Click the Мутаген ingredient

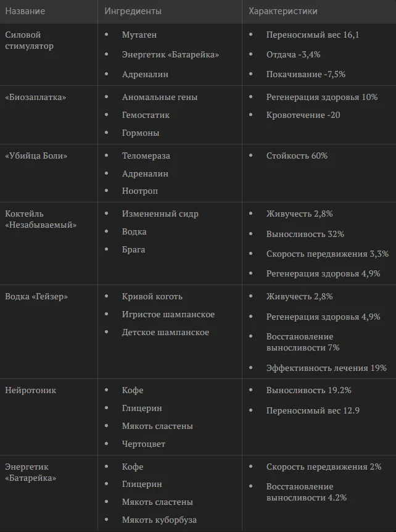pos(139,35)
